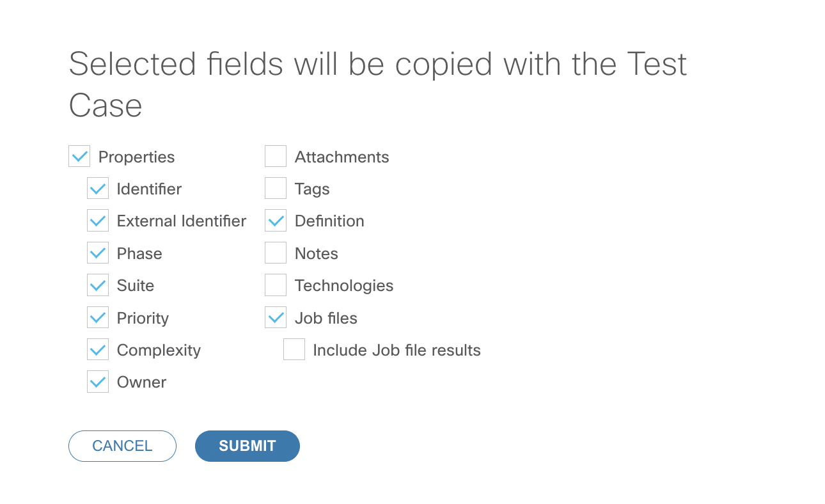This screenshot has height=504, width=825.
Task: Toggle the External Identifier checkbox
Action: [x=98, y=221]
